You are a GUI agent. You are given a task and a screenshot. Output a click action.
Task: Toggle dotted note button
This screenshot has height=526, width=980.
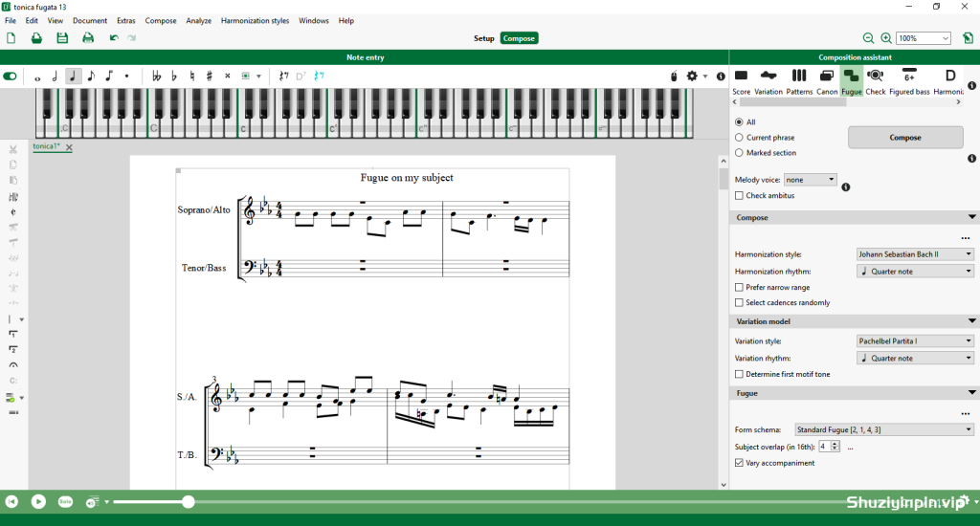pyautogui.click(x=127, y=77)
